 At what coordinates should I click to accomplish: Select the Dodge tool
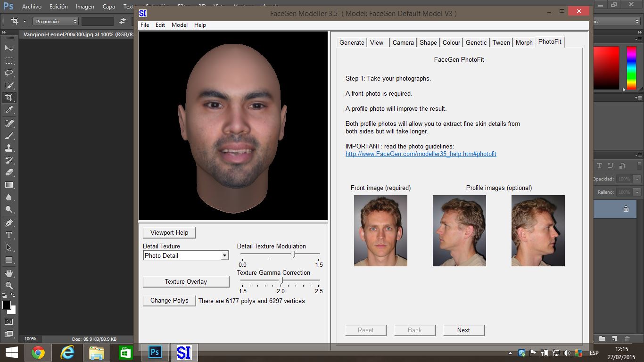(9, 209)
